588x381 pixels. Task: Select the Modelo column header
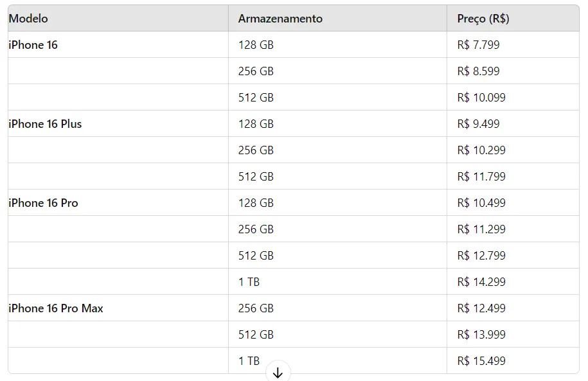118,19
